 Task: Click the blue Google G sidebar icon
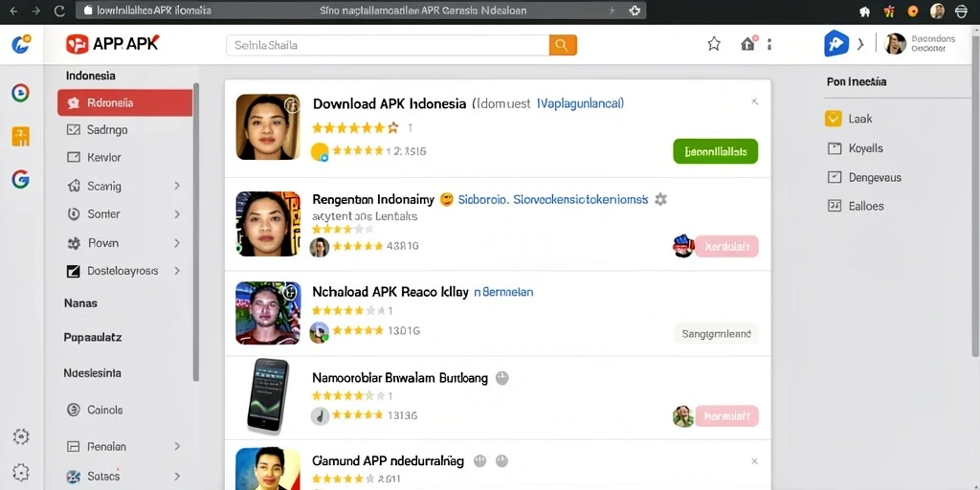[x=21, y=180]
